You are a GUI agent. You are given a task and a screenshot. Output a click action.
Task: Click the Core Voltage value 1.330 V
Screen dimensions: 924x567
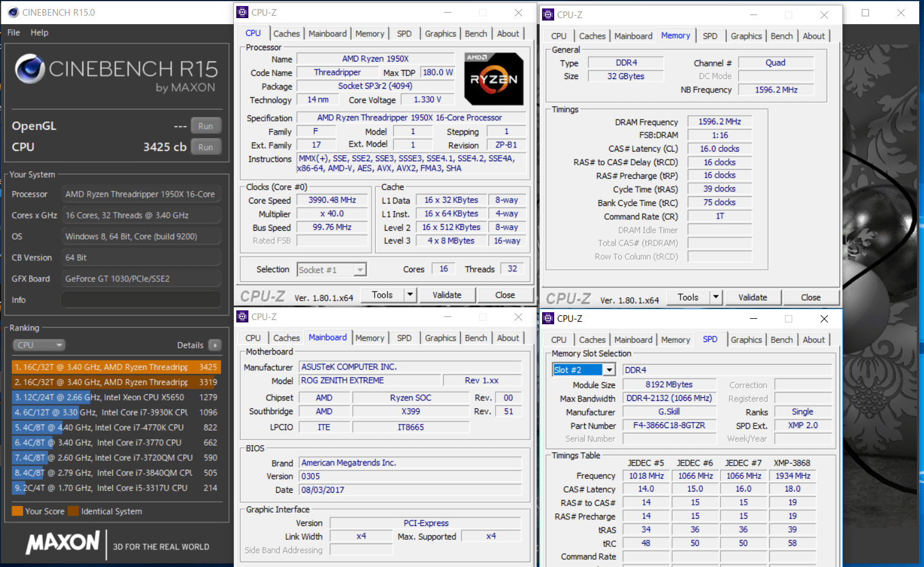click(x=427, y=100)
